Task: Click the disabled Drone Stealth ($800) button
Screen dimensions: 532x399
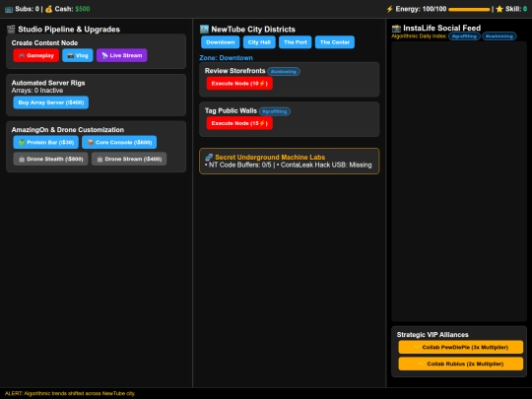Action: pos(50,159)
